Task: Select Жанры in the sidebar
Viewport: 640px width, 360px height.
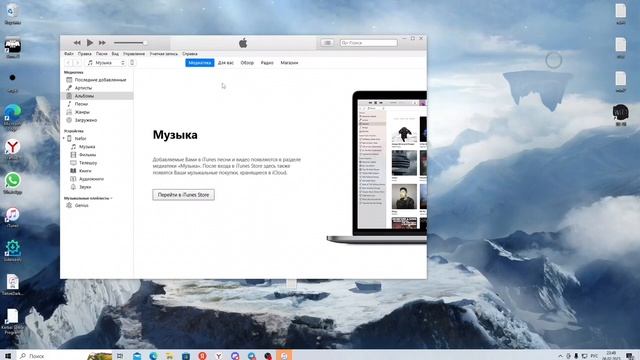Action: pyautogui.click(x=97, y=112)
